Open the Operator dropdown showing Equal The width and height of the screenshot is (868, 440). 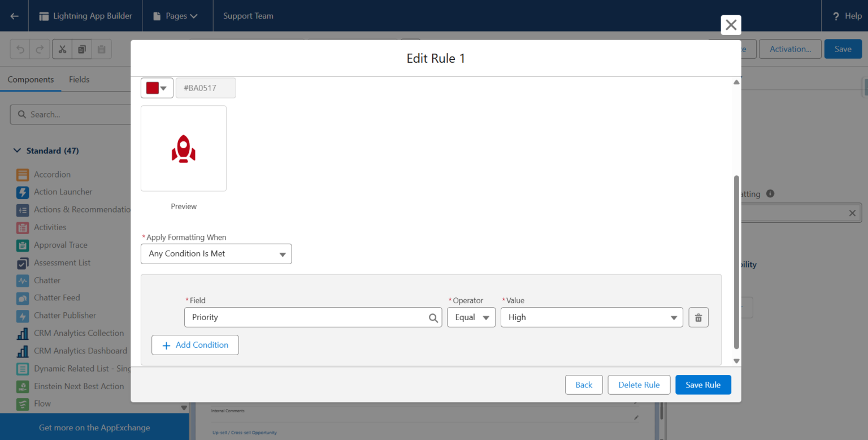pos(471,317)
